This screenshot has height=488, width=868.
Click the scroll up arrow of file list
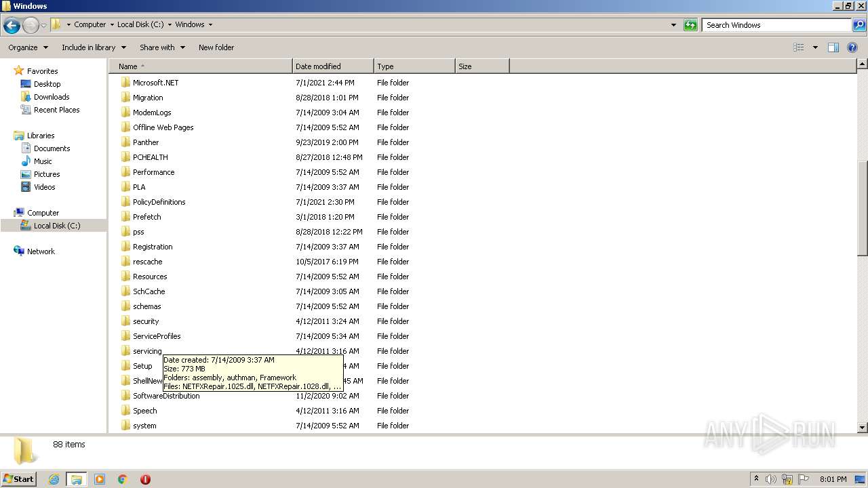862,64
